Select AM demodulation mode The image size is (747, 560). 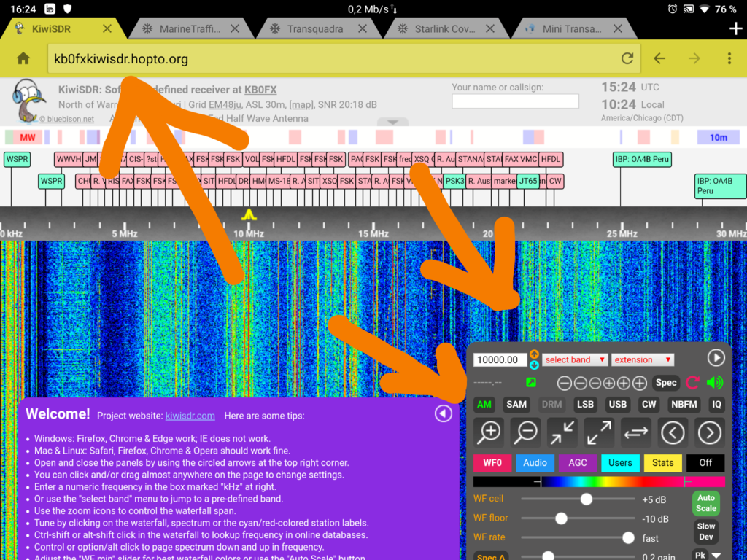tap(484, 404)
